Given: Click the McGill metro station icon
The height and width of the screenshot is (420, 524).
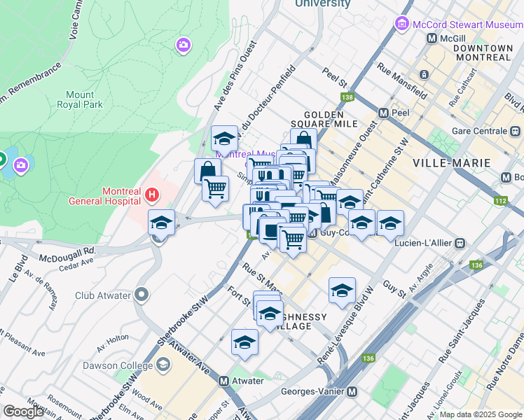Looking at the screenshot, I should point(432,38).
